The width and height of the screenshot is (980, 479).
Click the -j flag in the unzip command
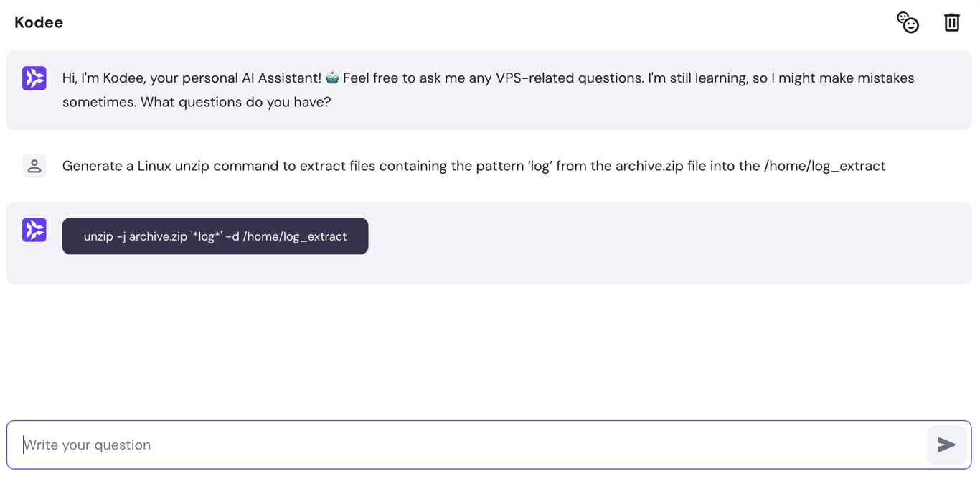coord(123,236)
